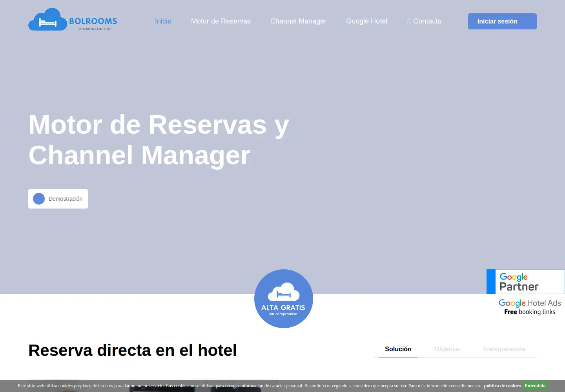Go to Inicio in the navigation
This screenshot has height=392, width=565.
[163, 21]
